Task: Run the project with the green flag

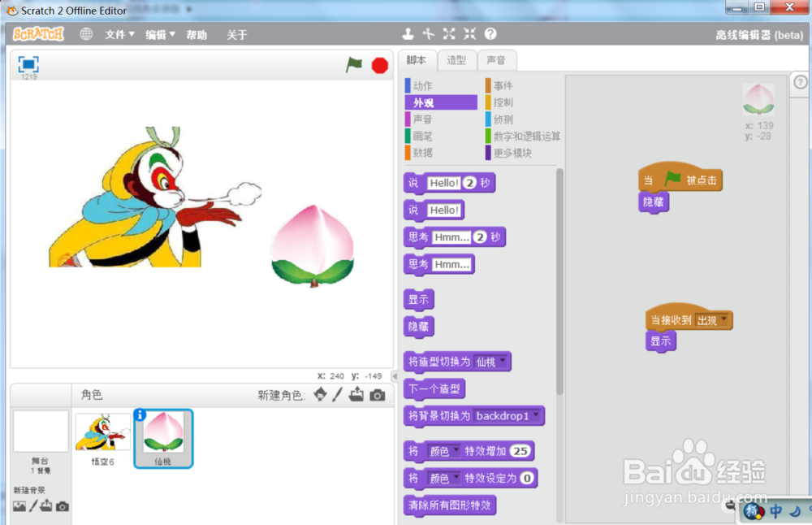Action: coord(354,65)
